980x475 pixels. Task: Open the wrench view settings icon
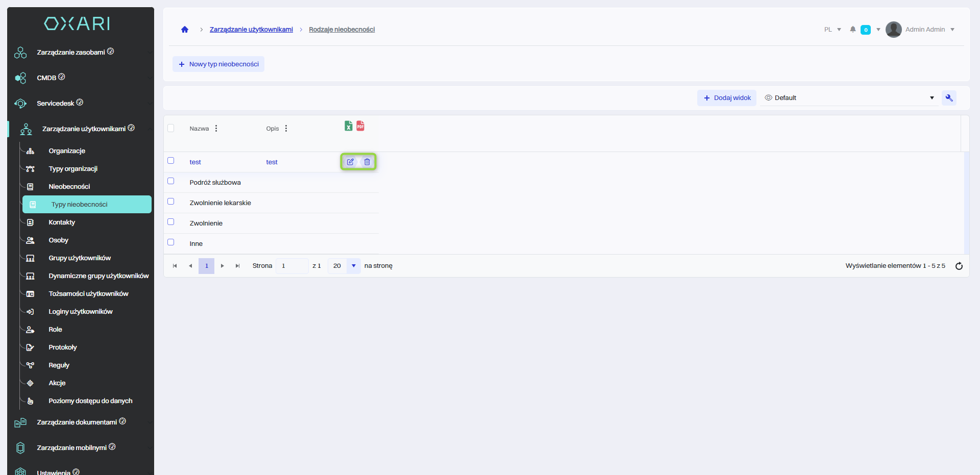pos(949,98)
